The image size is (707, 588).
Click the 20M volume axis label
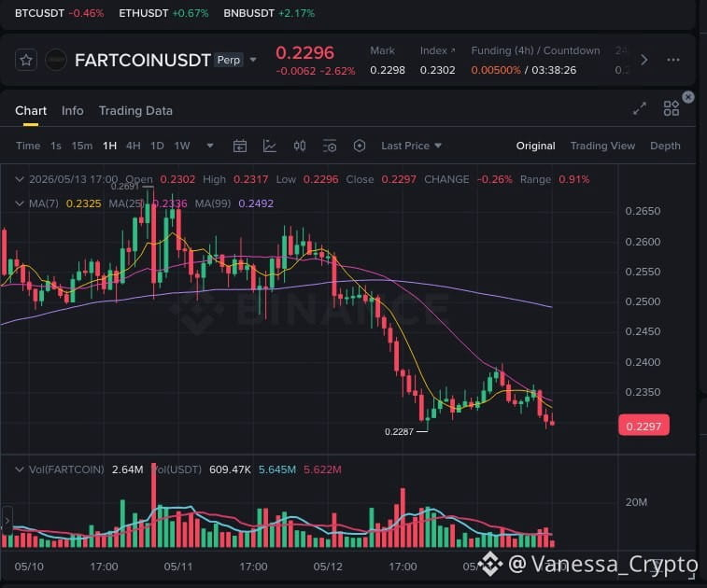tap(636, 502)
